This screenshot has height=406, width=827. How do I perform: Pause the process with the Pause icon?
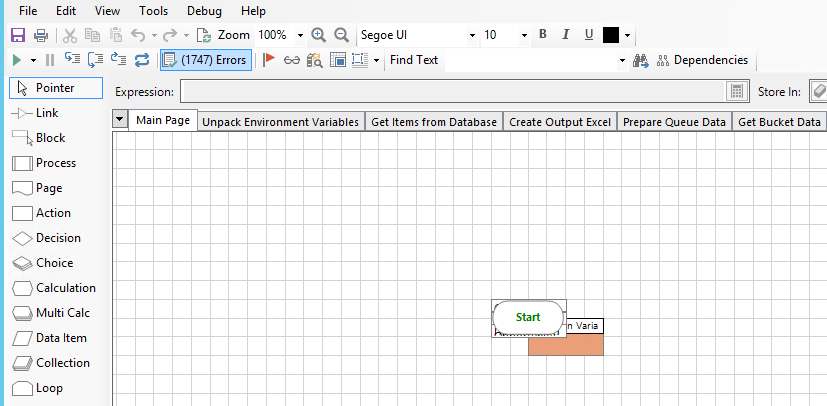(x=50, y=60)
